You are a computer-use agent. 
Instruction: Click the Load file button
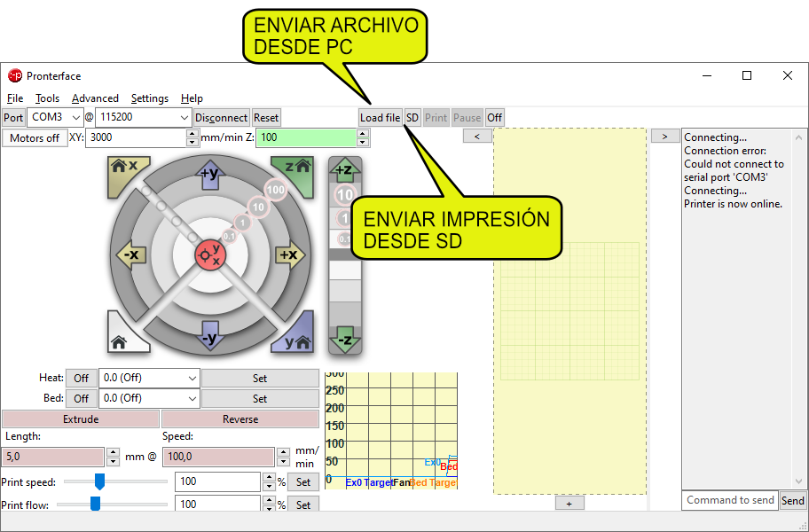[380, 118]
